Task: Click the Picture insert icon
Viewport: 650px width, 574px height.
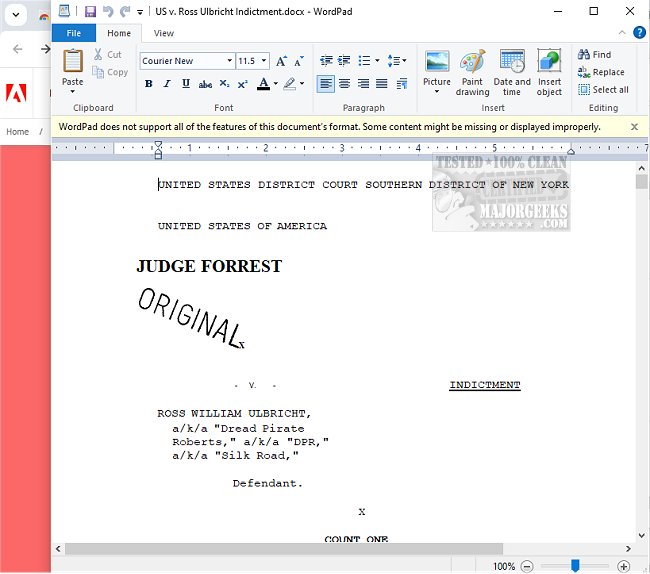Action: 437,61
